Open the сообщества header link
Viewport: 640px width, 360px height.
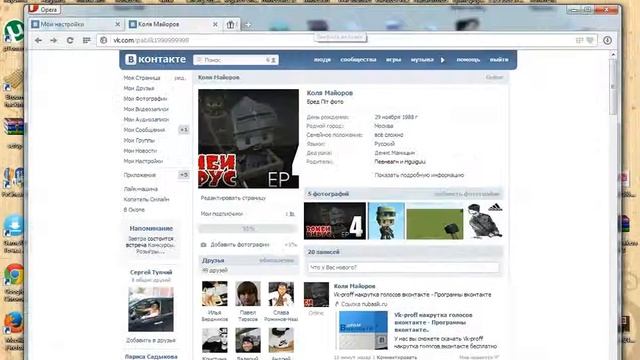tap(358, 60)
